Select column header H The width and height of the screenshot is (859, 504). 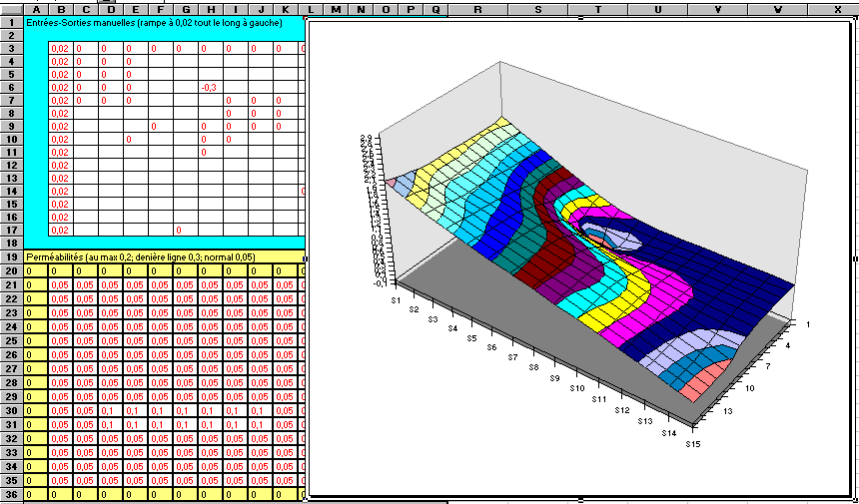[210, 9]
